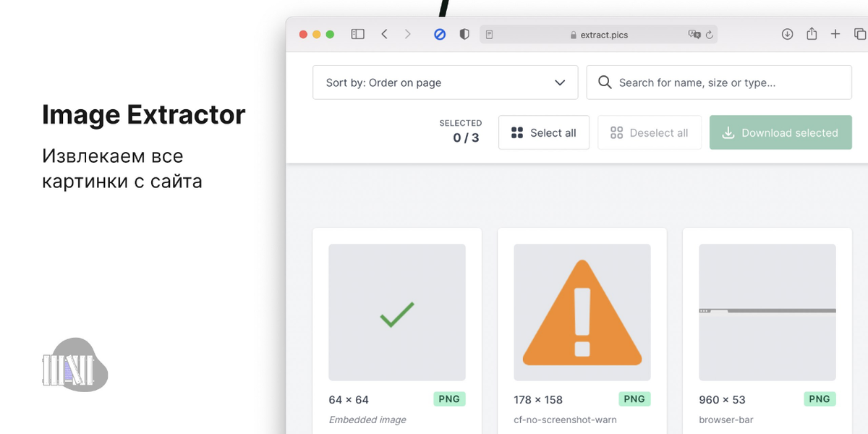Screen dimensions: 868x434
Task: Select the green checkmark image thumbnail
Action: coord(397,312)
